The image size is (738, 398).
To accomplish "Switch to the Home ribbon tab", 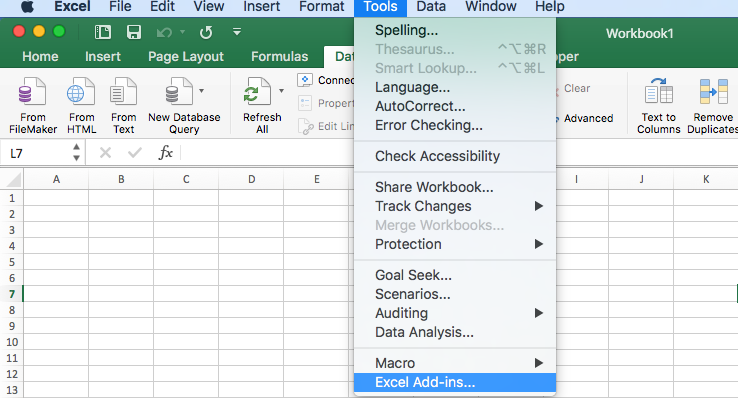I will click(40, 56).
